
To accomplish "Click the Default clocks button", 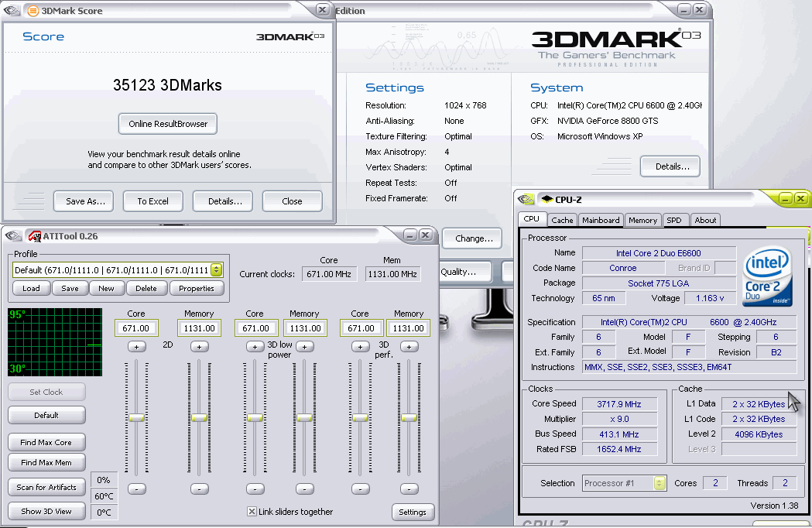I will [x=46, y=415].
